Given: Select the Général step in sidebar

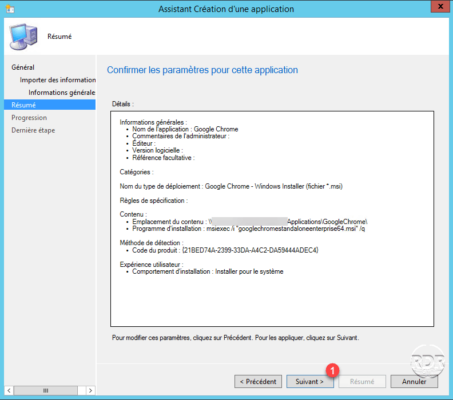Looking at the screenshot, I should tap(23, 67).
